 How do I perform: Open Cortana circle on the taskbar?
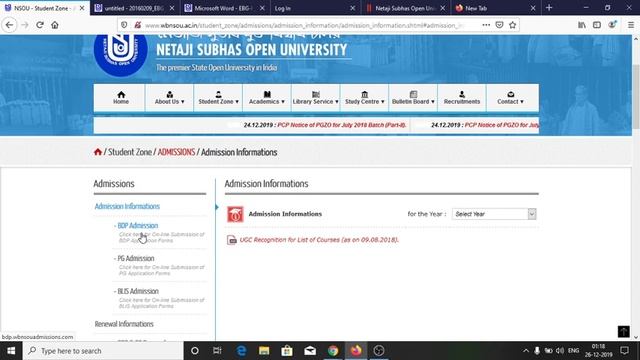(195, 351)
